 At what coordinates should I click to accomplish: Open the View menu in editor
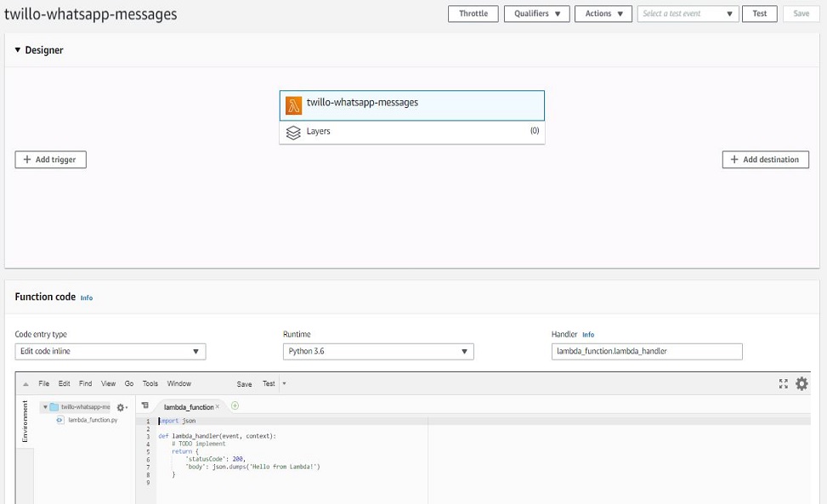point(108,383)
